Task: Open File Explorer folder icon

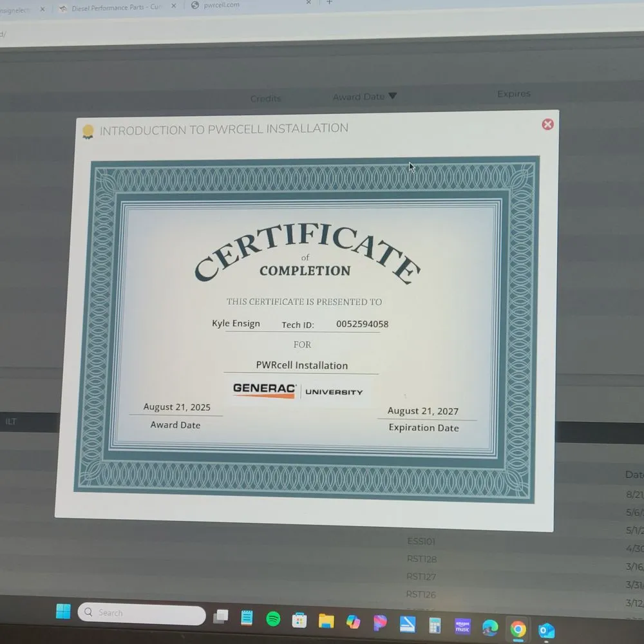Action: [327, 621]
